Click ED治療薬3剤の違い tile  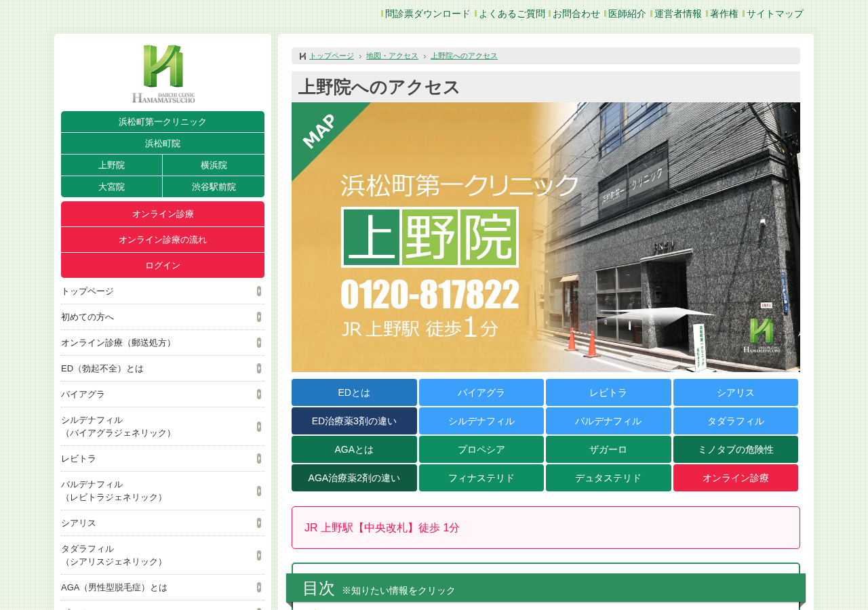coord(354,421)
